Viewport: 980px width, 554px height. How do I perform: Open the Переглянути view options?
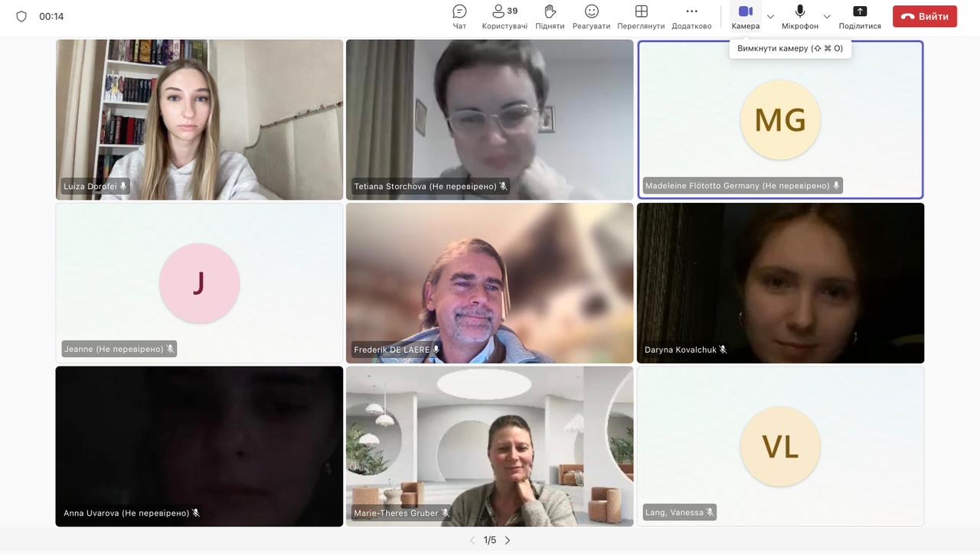pyautogui.click(x=641, y=16)
